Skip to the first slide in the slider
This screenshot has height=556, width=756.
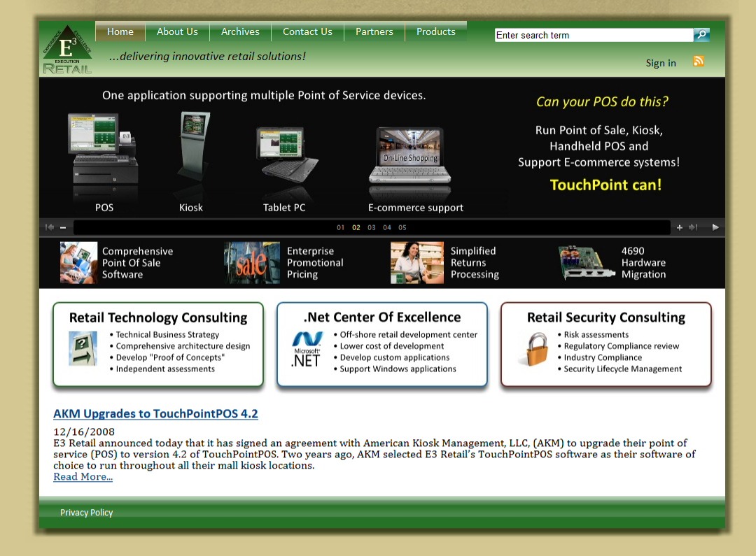point(50,227)
